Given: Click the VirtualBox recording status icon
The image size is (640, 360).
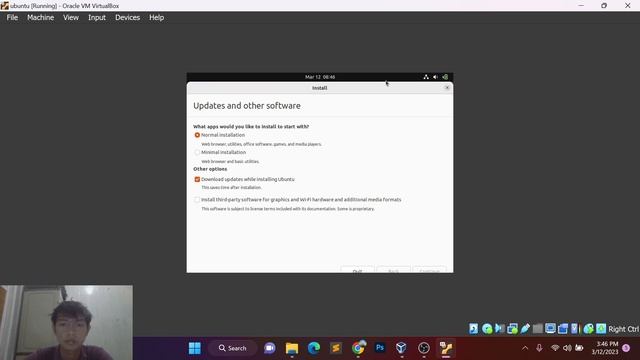Looking at the screenshot, I should (x=563, y=329).
